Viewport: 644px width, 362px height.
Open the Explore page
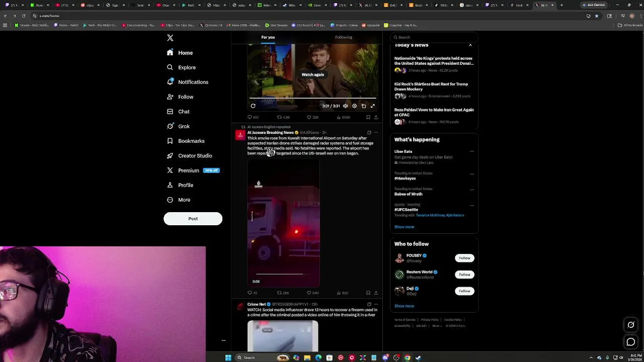(182, 67)
